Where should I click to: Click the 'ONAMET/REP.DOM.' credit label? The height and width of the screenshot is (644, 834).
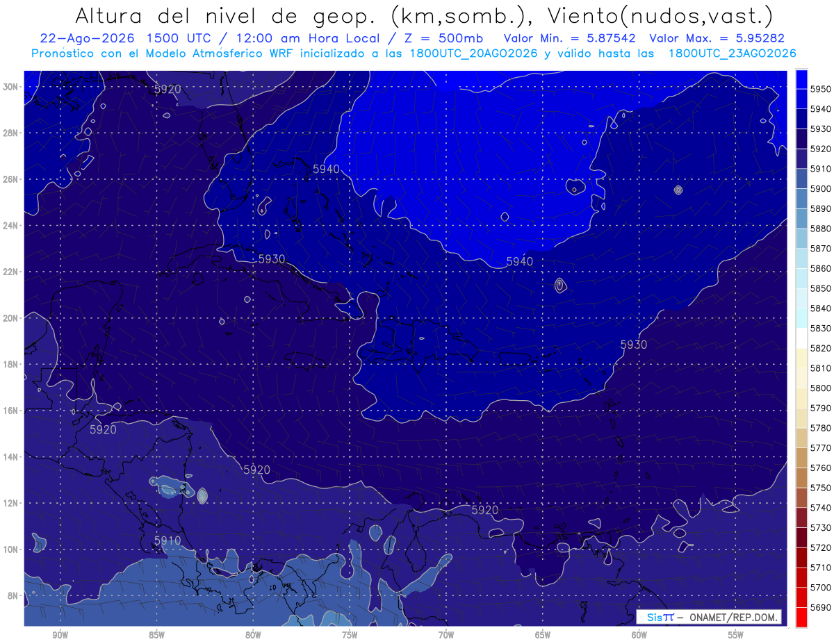732,617
